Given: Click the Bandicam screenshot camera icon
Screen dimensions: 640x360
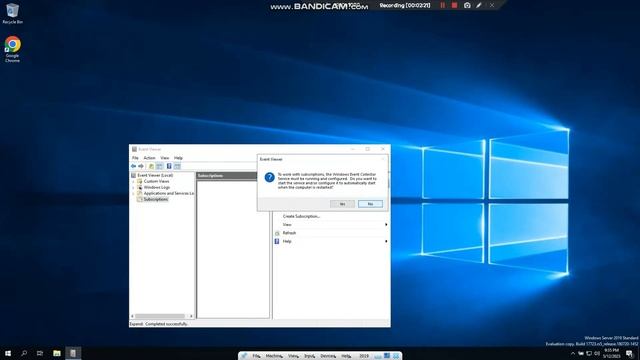Looking at the screenshot, I should (467, 5).
